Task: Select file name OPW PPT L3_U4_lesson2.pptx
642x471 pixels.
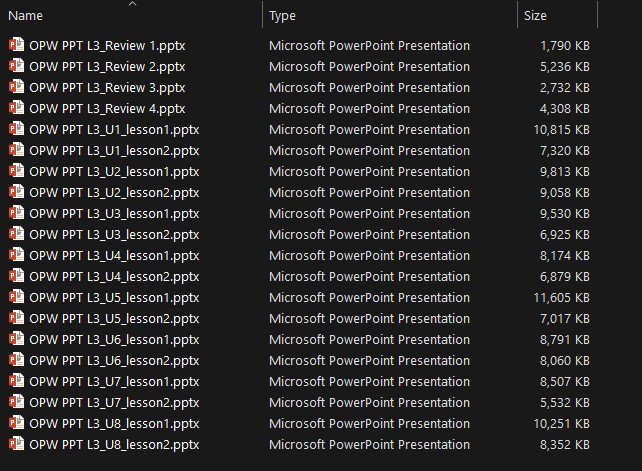Action: [114, 276]
